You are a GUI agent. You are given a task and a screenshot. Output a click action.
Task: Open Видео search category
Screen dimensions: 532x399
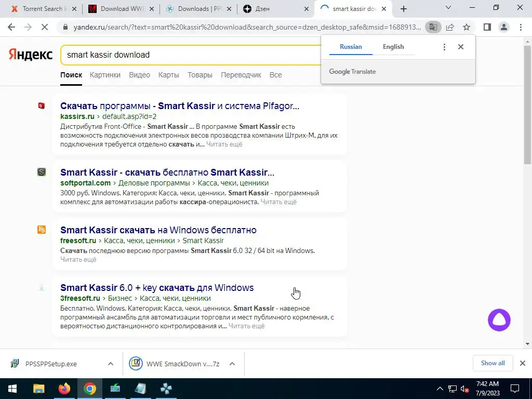(139, 75)
